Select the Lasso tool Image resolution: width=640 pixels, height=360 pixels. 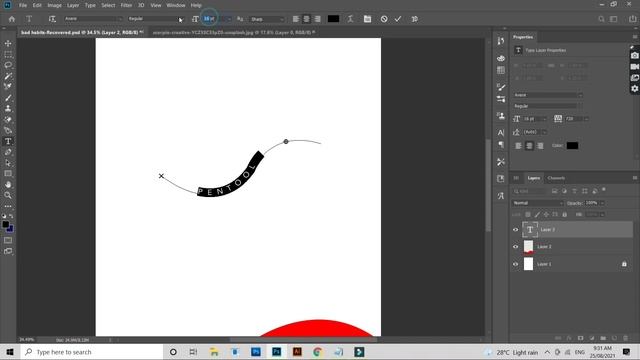[8, 65]
